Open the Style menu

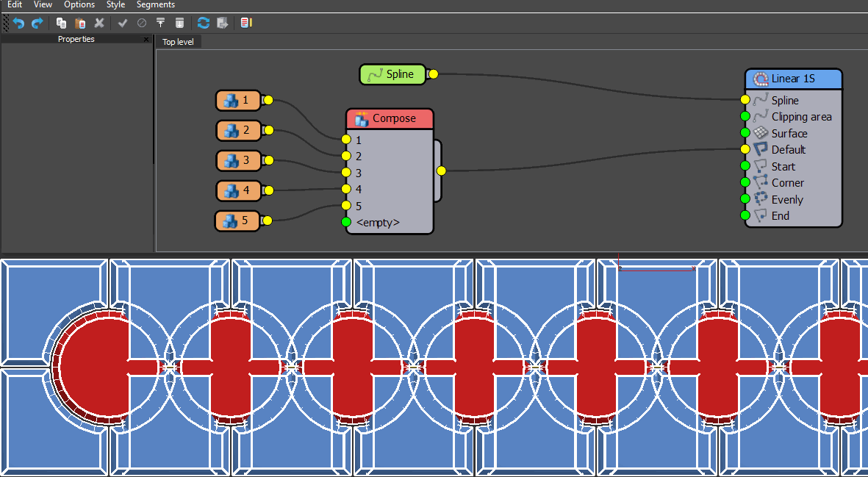[x=115, y=5]
